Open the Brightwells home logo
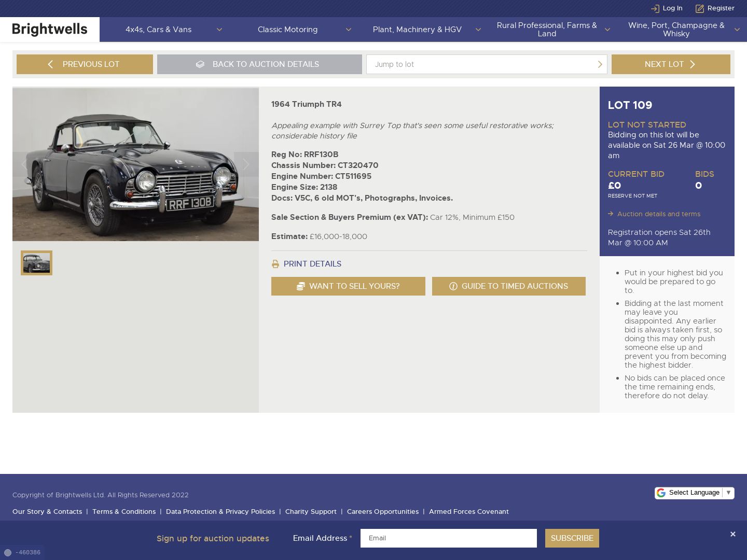The width and height of the screenshot is (747, 560). (50, 30)
